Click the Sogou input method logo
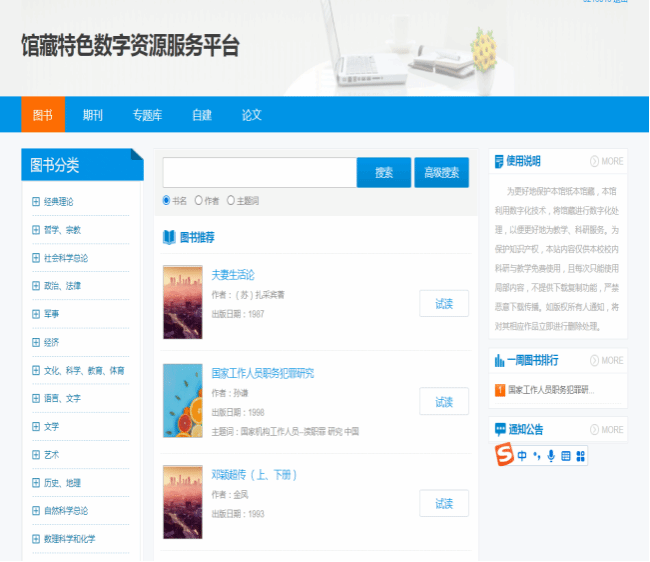This screenshot has height=562, width=650. tap(505, 455)
